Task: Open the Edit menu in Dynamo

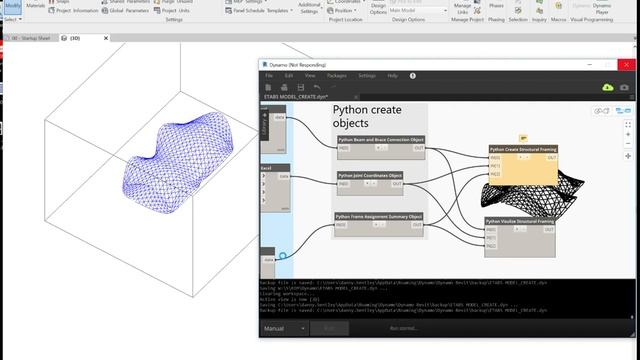Action: (x=289, y=76)
